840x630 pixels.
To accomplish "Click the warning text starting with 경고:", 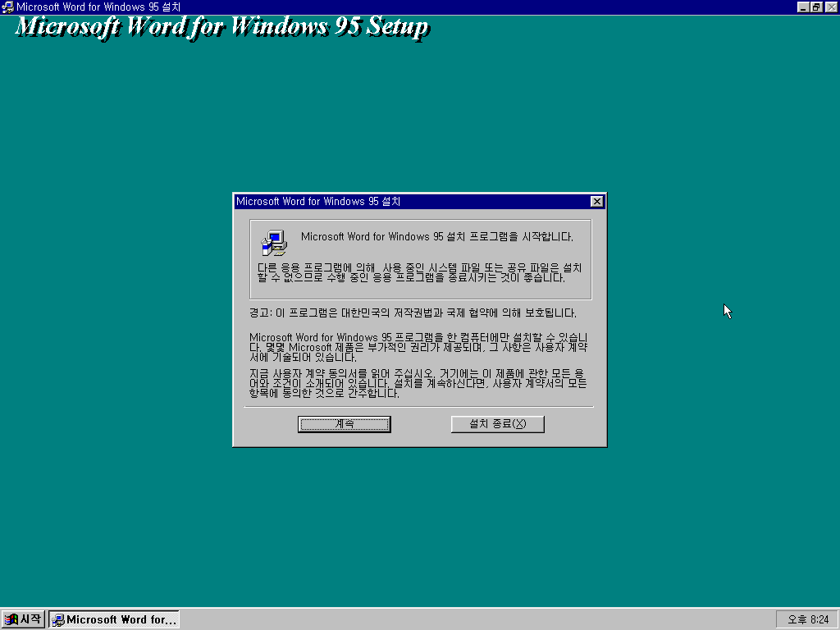I will [413, 313].
